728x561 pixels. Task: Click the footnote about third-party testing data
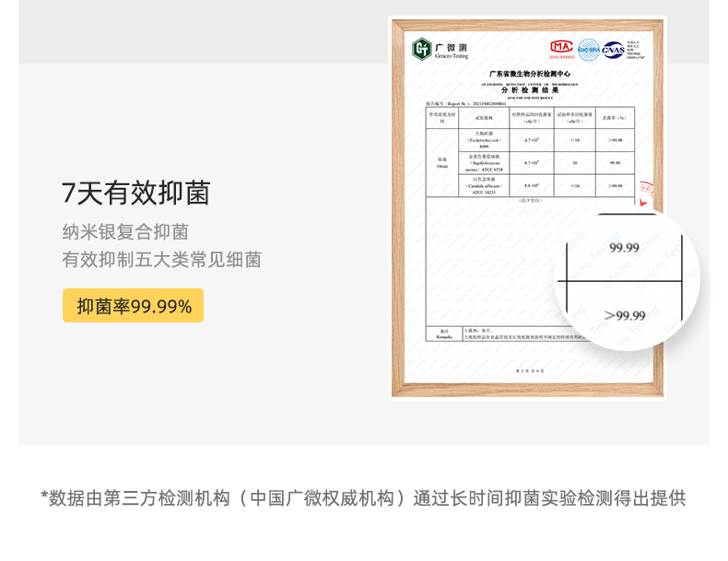click(x=363, y=498)
